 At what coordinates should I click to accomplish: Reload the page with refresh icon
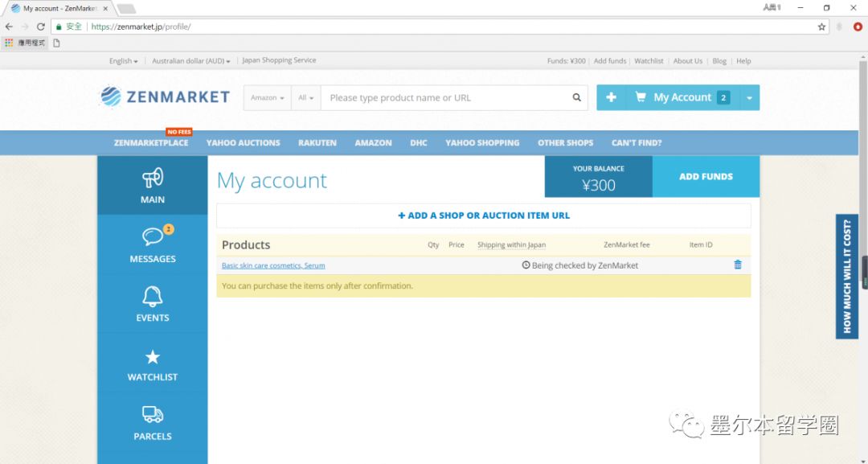pos(40,27)
